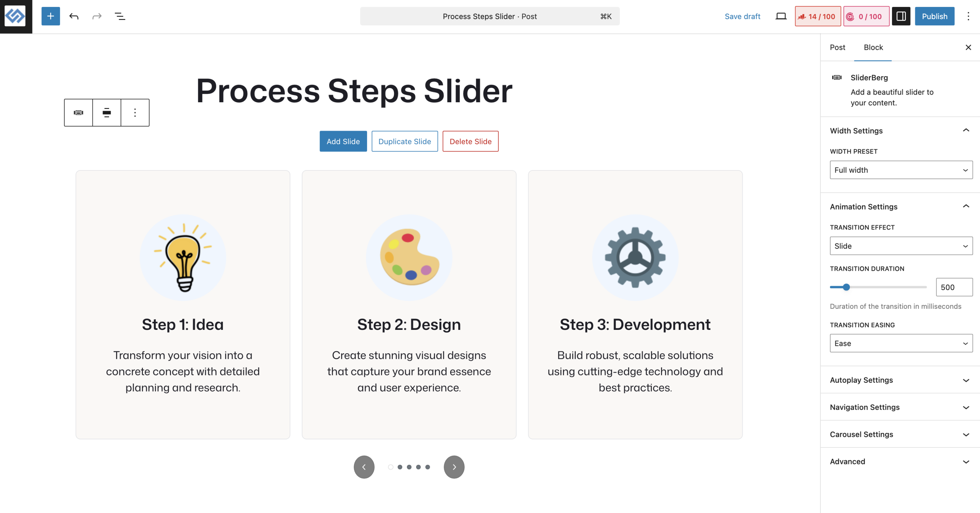This screenshot has height=513, width=980.
Task: Open the Width Preset dropdown
Action: [x=901, y=170]
